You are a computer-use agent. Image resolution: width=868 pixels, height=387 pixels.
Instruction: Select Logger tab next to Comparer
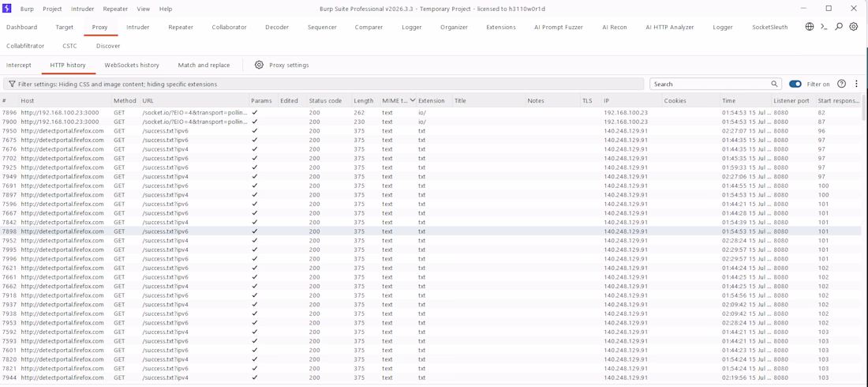[411, 27]
